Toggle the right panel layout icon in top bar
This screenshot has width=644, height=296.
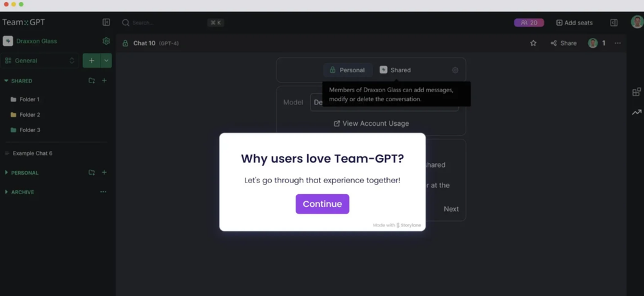[614, 23]
